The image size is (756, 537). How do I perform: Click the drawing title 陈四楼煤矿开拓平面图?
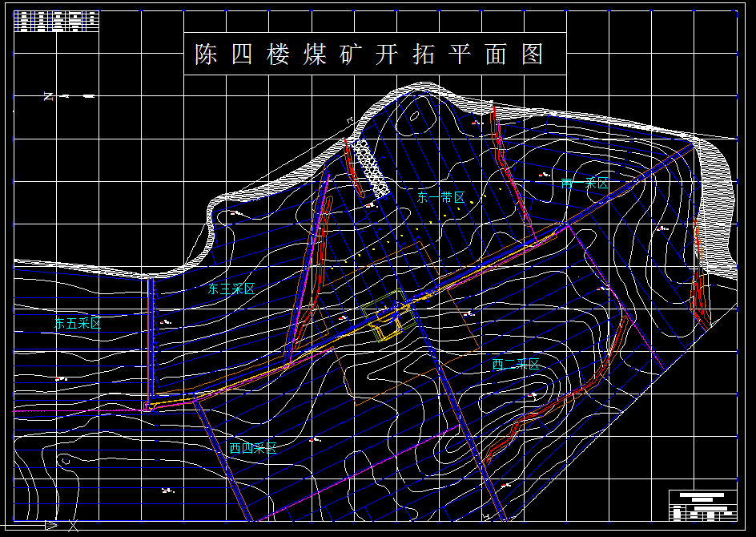(368, 55)
